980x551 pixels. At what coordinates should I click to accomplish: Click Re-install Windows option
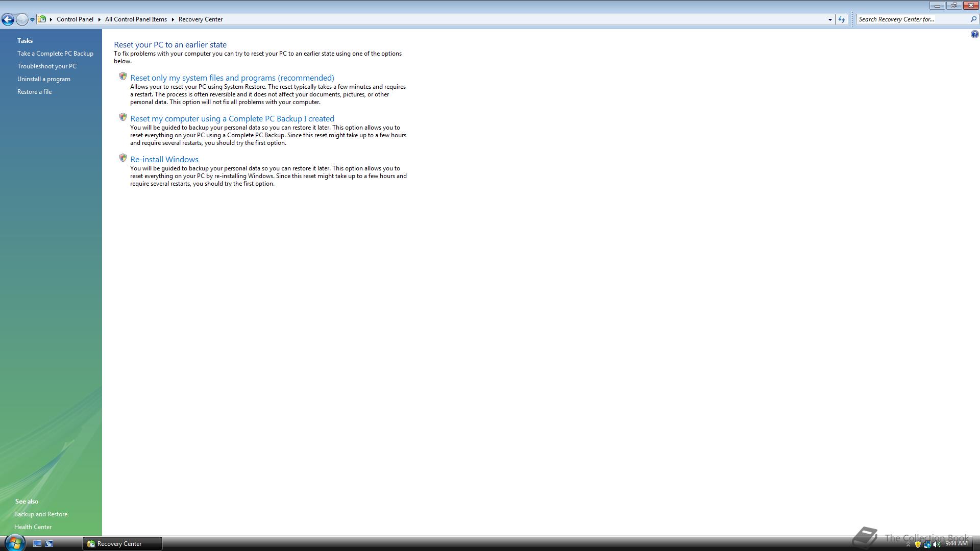coord(164,160)
